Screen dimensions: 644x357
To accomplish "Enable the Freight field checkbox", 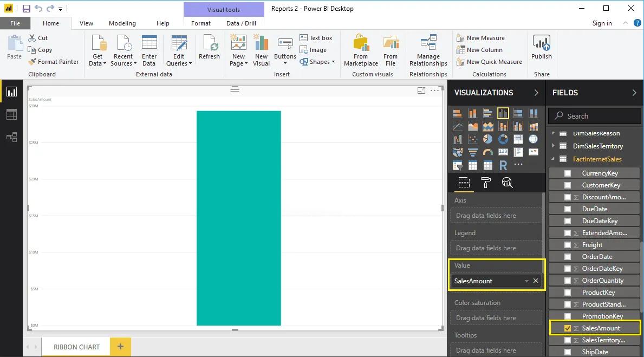I will 568,245.
